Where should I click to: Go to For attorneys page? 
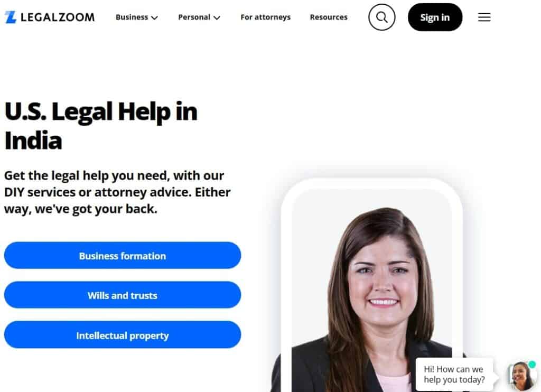265,17
